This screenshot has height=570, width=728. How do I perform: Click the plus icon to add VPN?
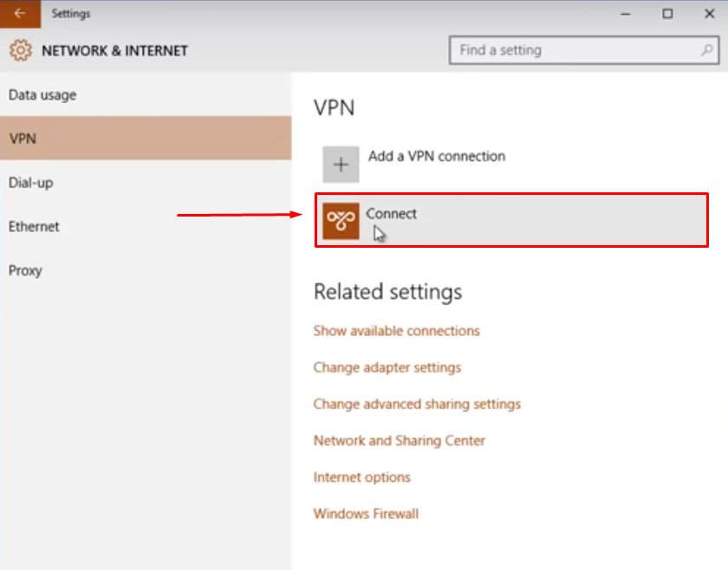pos(341,165)
